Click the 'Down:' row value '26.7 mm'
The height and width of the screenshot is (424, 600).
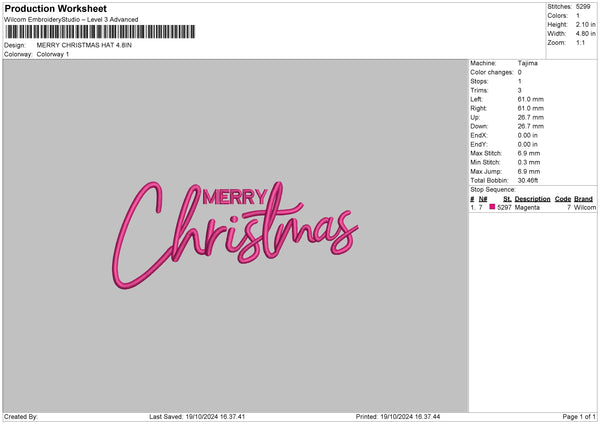531,126
